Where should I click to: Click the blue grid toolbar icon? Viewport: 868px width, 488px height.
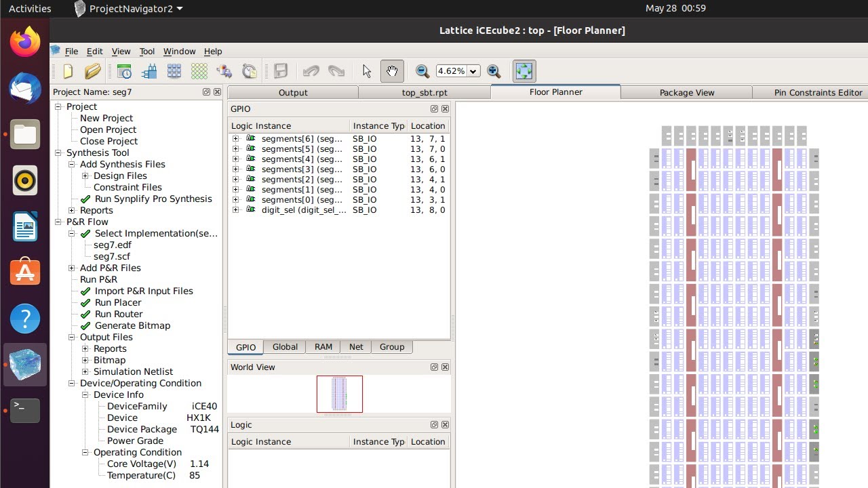[x=174, y=71]
